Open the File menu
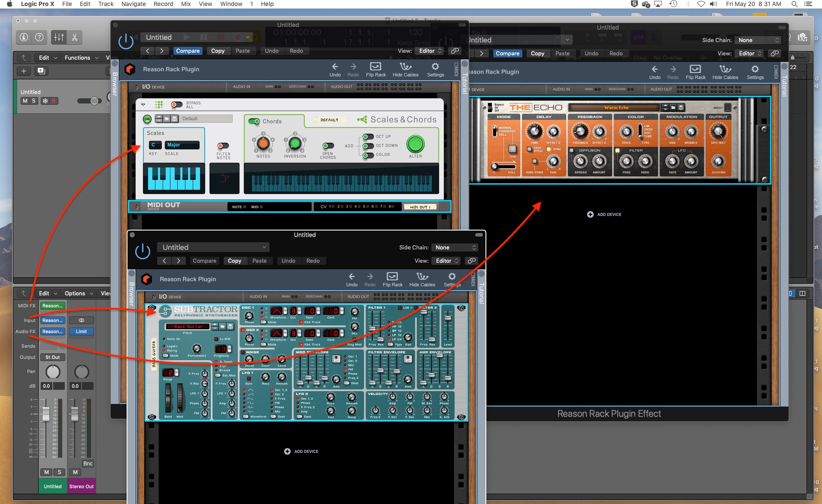Image resolution: width=822 pixels, height=504 pixels. coord(67,4)
